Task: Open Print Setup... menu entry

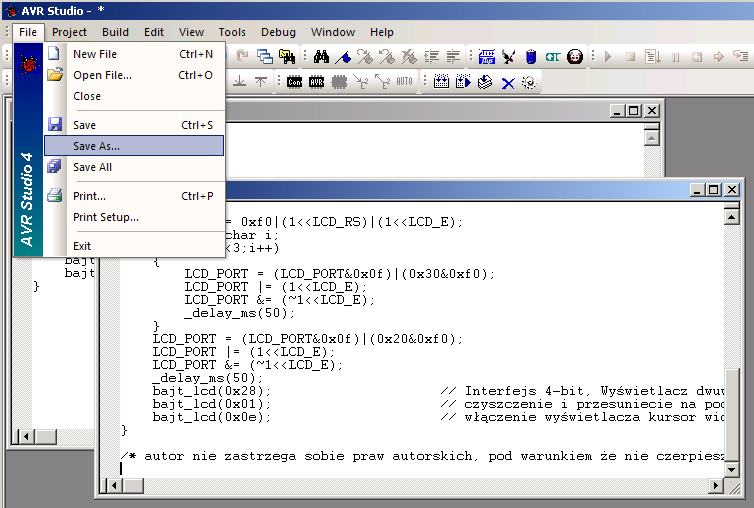Action: tap(106, 217)
